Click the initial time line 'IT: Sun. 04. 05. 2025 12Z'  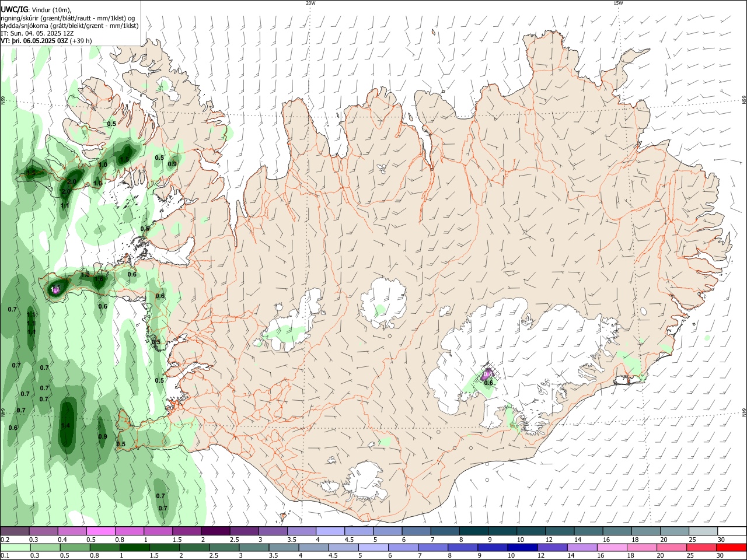[x=37, y=33]
